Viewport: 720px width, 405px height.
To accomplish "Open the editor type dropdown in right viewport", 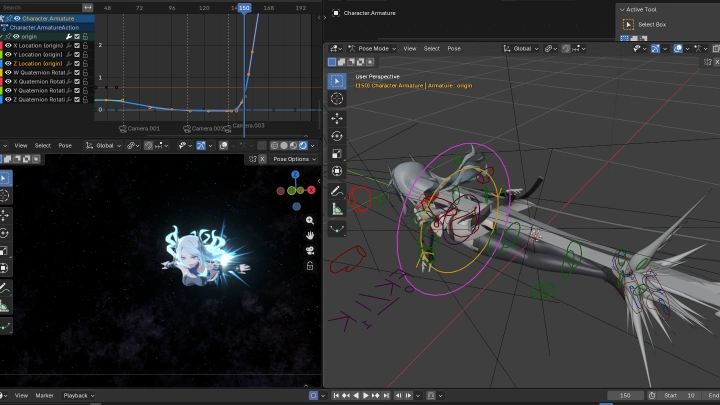I will pos(337,49).
